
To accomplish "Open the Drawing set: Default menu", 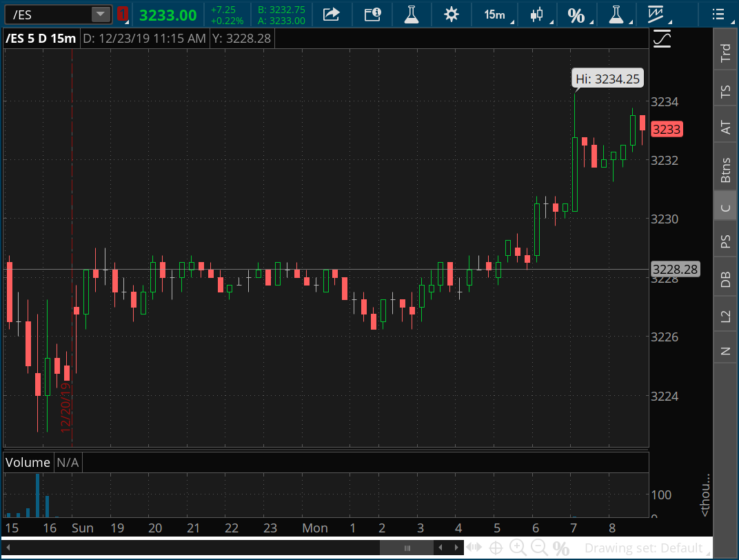I will tap(643, 548).
